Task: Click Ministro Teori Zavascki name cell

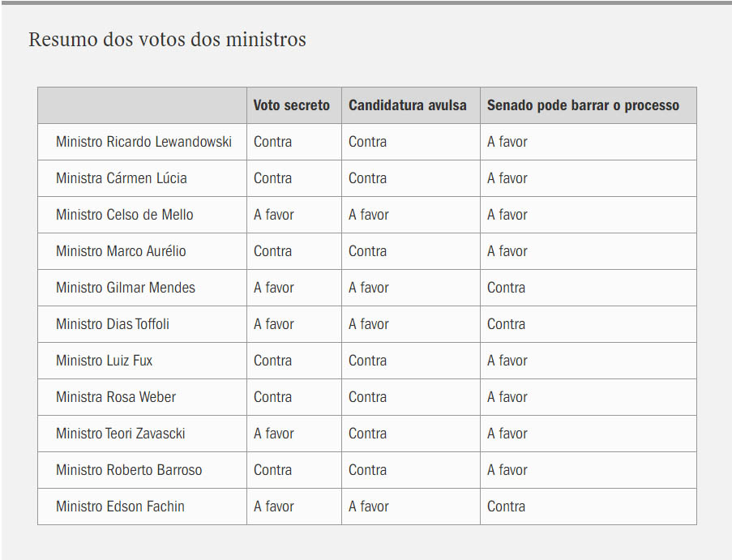Action: pos(143,433)
